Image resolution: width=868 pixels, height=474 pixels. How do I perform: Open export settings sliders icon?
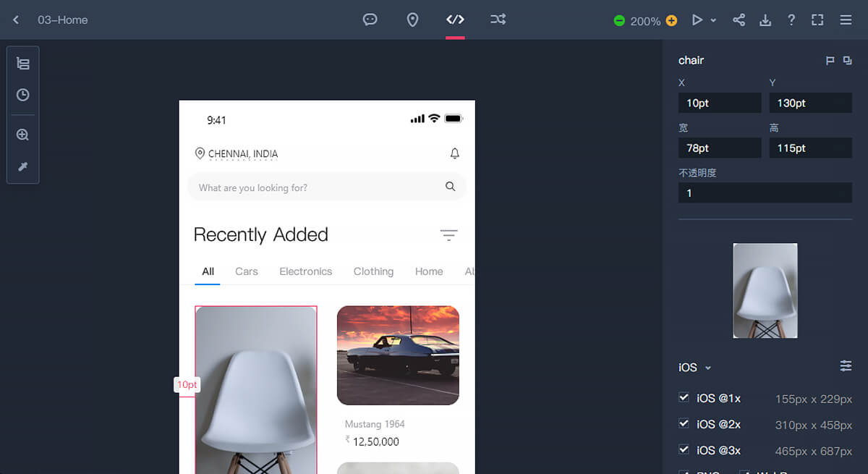(846, 366)
